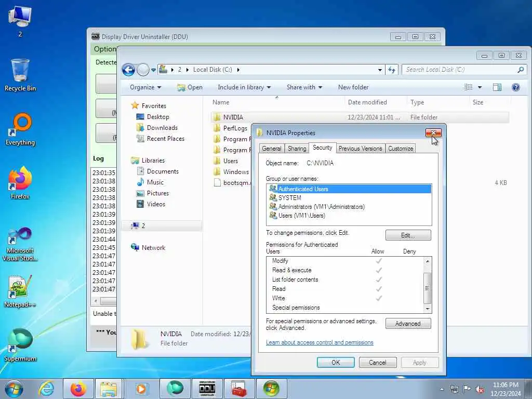Click Cancel in NVIDIA Properties

click(378, 362)
